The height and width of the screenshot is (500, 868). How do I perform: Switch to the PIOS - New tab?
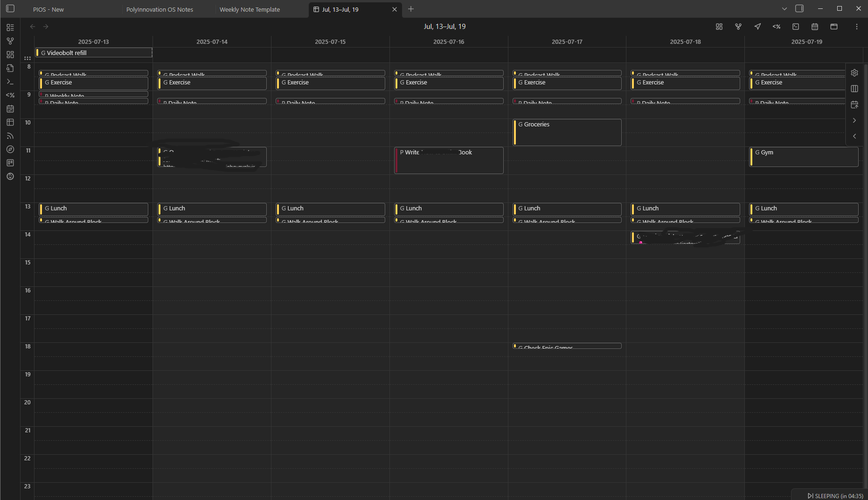49,9
